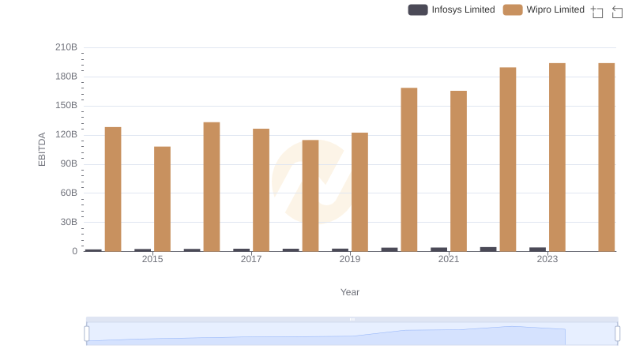Image resolution: width=632 pixels, height=364 pixels.
Task: Click the Year axis title
Action: [350, 292]
